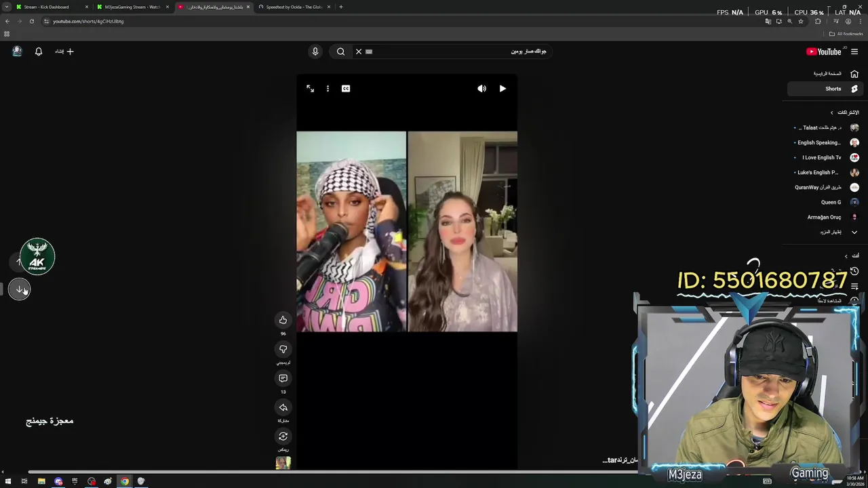Open QuranWay channel subscription
Image resolution: width=868 pixels, height=488 pixels.
click(x=825, y=187)
